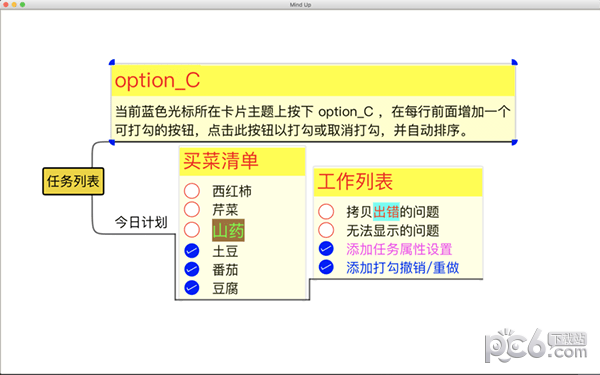Viewport: 600px width, 375px height.
Task: Minimize the Mind Up window
Action: point(14,5)
